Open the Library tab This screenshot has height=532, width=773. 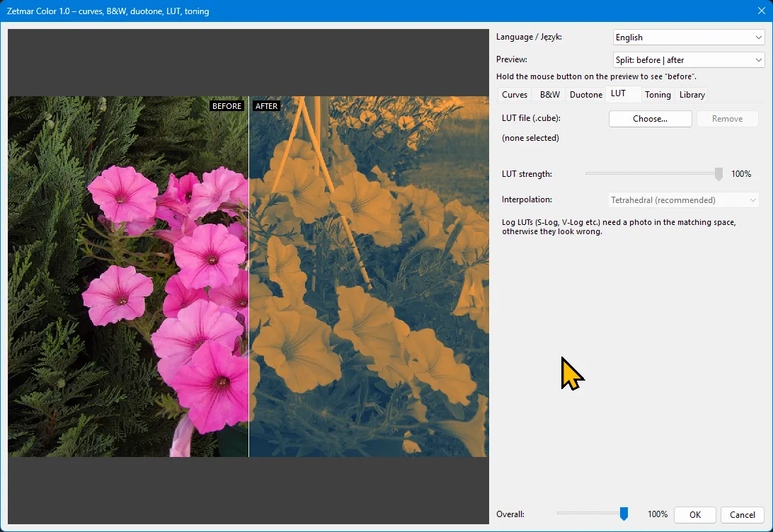[692, 95]
